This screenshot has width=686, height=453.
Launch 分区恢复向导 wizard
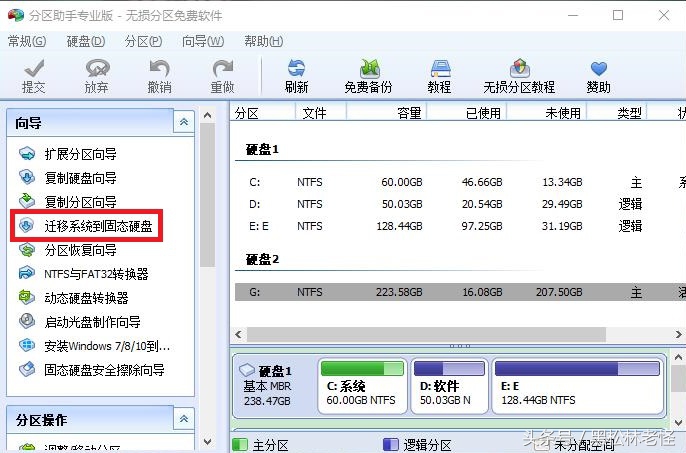coord(68,250)
